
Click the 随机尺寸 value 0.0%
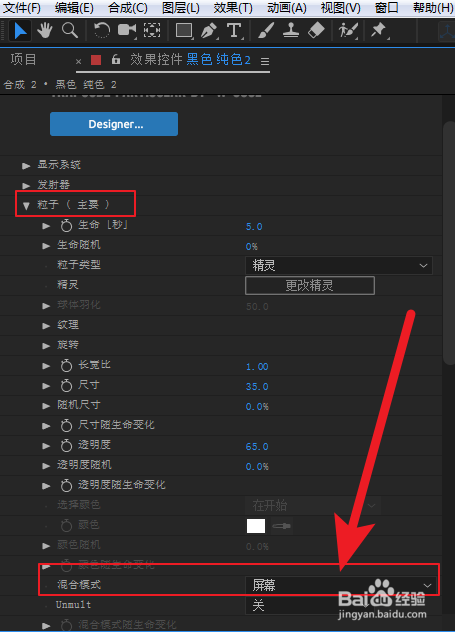click(x=257, y=406)
